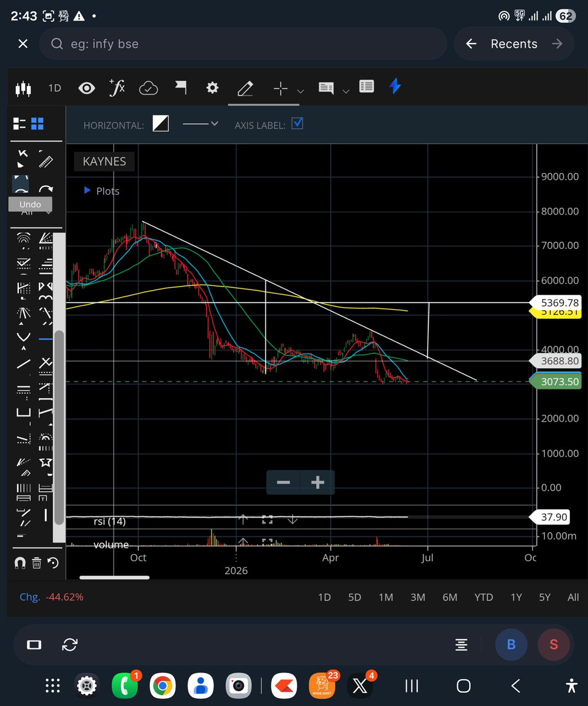The image size is (588, 706).
Task: Expand the crosshair tool dropdown arrow
Action: pos(300,91)
